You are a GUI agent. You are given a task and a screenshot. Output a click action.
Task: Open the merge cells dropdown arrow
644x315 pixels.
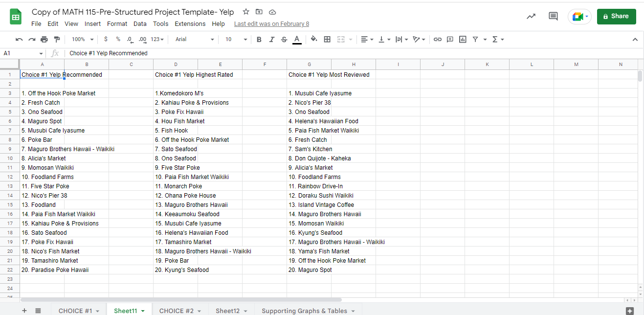[351, 39]
